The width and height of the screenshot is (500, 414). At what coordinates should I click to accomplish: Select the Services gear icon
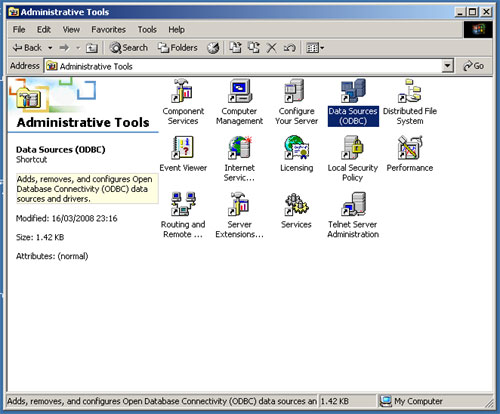click(296, 204)
